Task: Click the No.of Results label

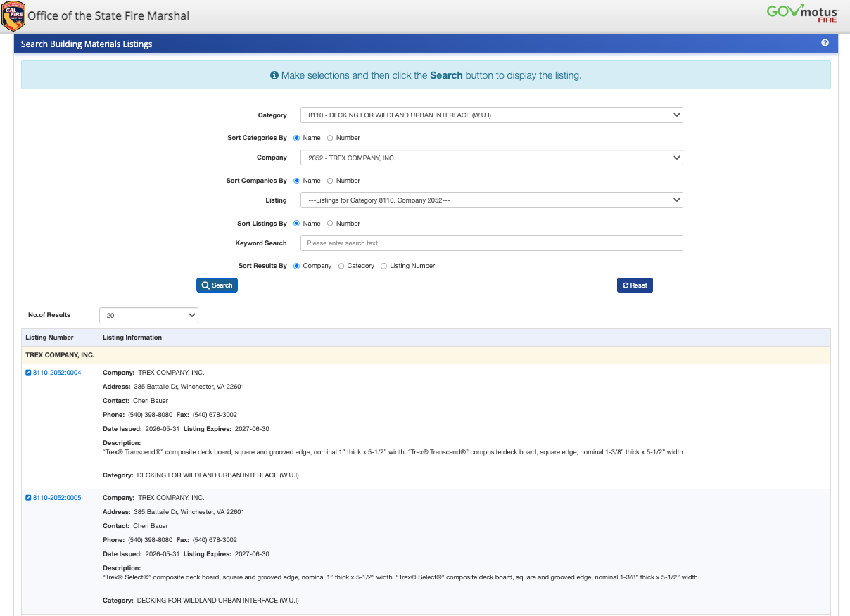Action: point(49,315)
